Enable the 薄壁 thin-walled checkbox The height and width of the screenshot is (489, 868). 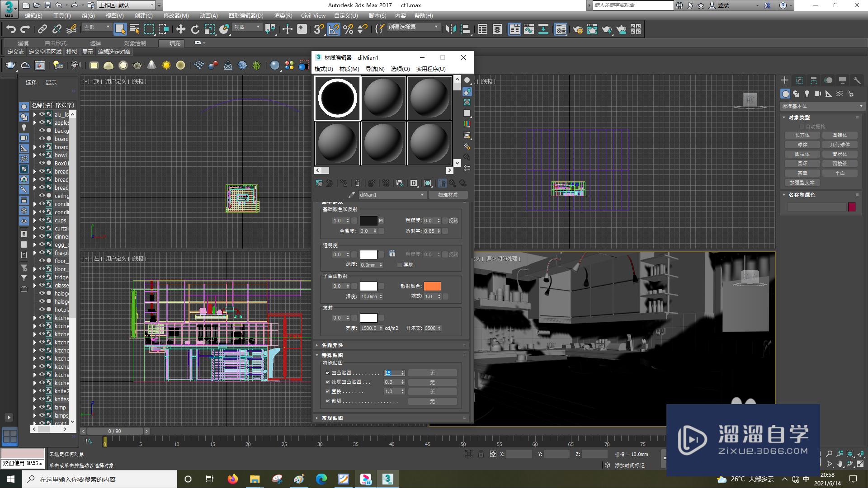point(400,265)
